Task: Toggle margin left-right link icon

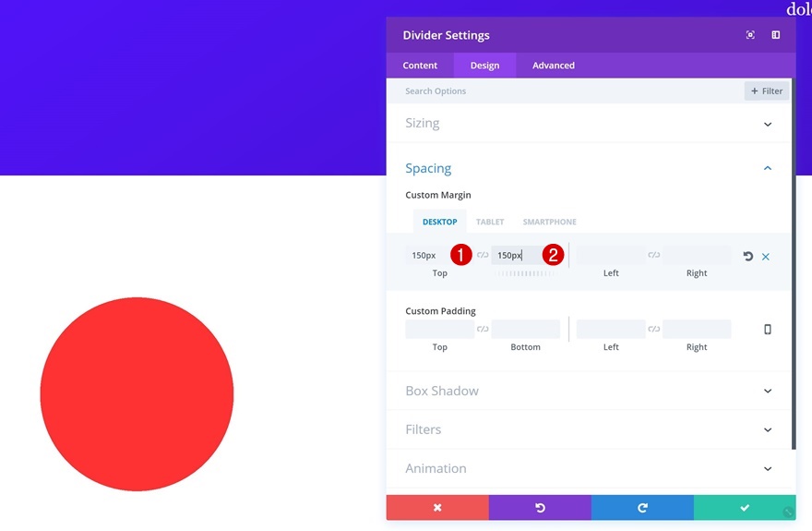Action: (654, 255)
